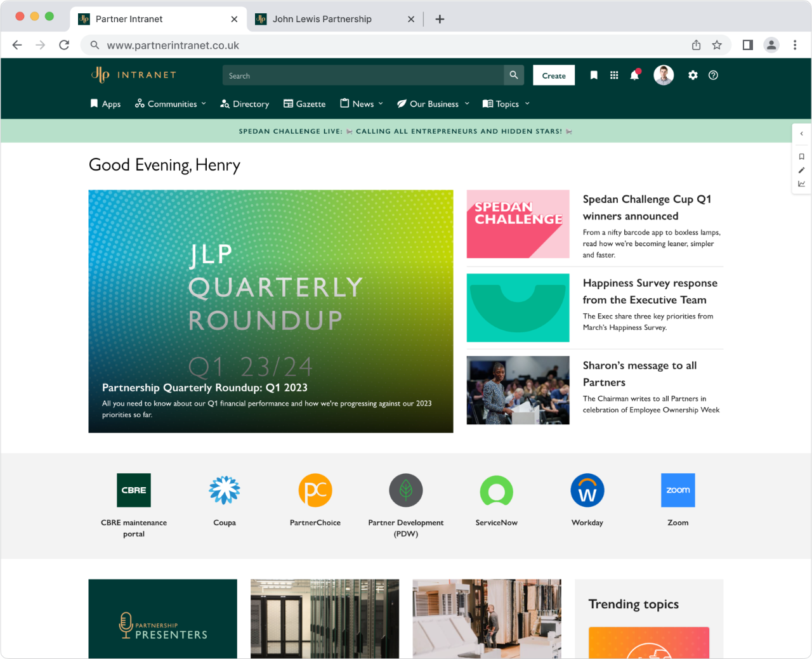The width and height of the screenshot is (812, 659).
Task: Click the side panel edit pencil icon
Action: click(802, 170)
